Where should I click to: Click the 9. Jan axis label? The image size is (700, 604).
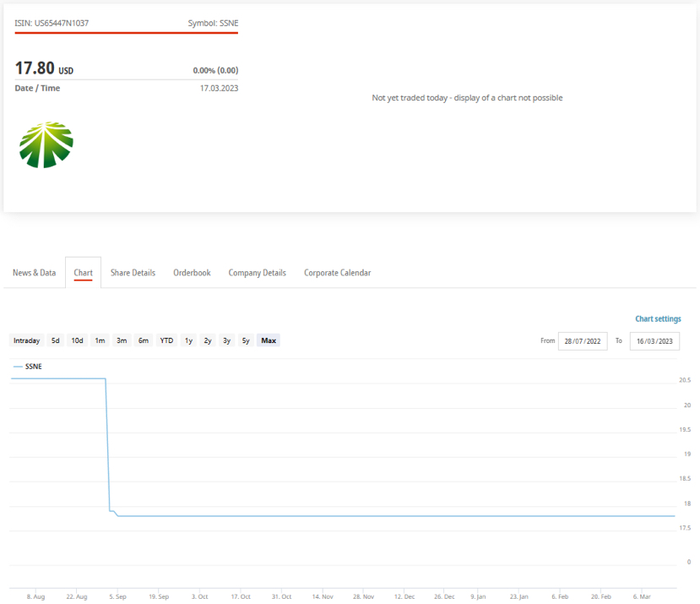click(x=478, y=596)
